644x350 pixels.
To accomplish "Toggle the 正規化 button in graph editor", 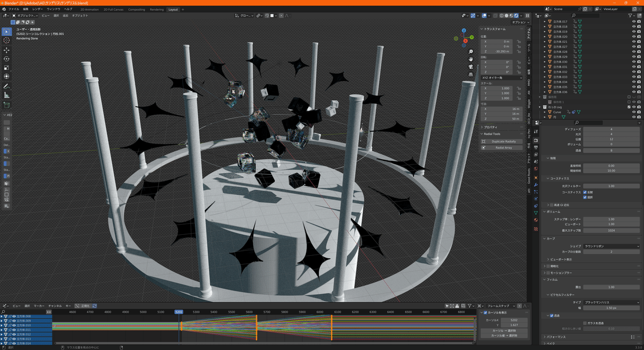I will pyautogui.click(x=84, y=306).
